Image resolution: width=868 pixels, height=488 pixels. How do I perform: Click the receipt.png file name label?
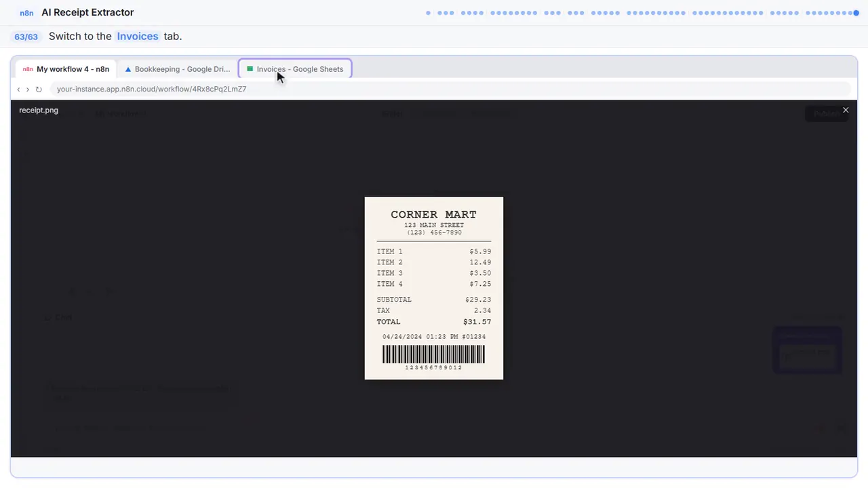[39, 110]
